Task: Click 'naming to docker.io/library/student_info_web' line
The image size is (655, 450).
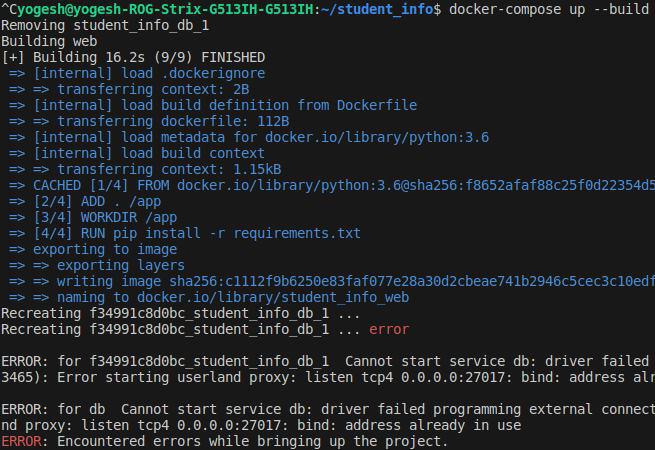Action: tap(209, 297)
